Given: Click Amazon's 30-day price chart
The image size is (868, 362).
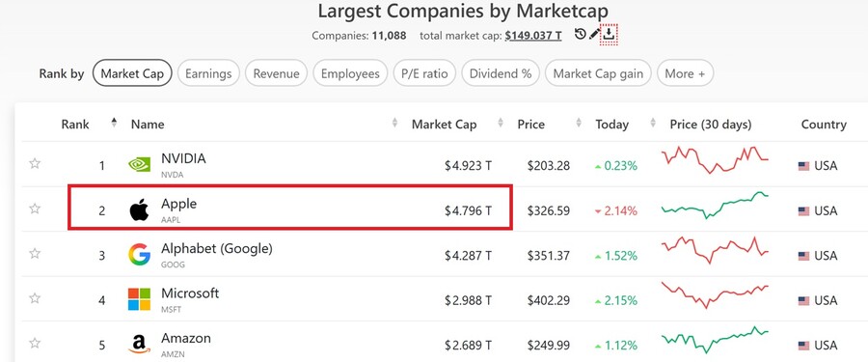Looking at the screenshot, I should point(715,340).
